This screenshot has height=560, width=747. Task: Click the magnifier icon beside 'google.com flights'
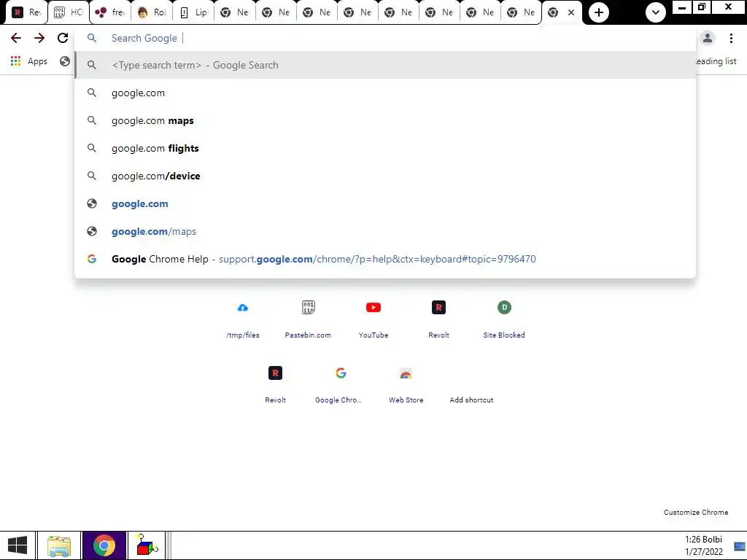92,148
